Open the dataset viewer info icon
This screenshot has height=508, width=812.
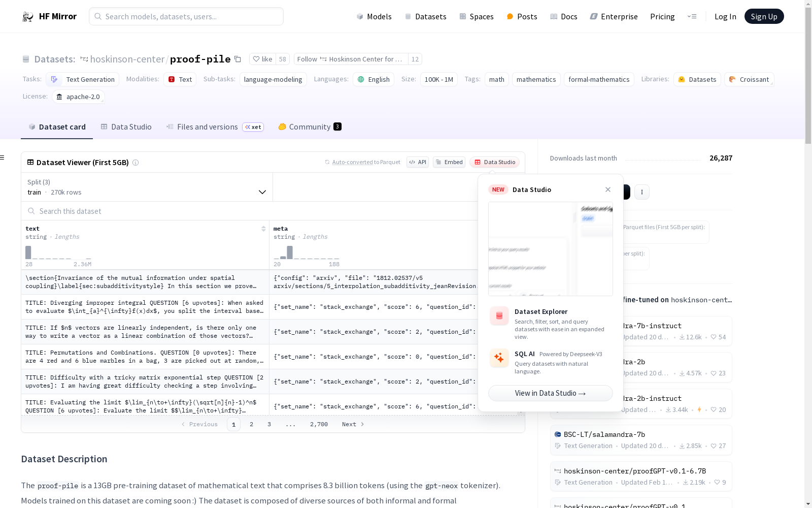(x=136, y=163)
